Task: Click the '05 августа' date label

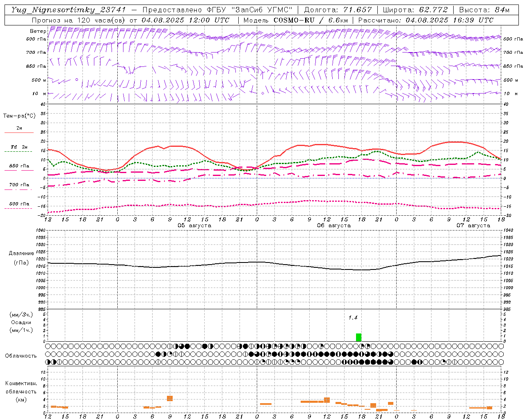Action: [x=194, y=226]
